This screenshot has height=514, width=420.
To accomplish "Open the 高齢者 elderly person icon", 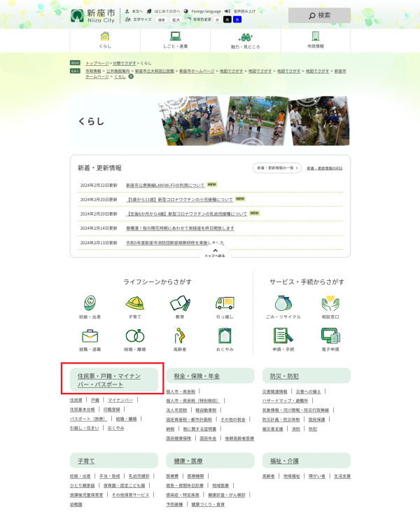I will tap(179, 335).
